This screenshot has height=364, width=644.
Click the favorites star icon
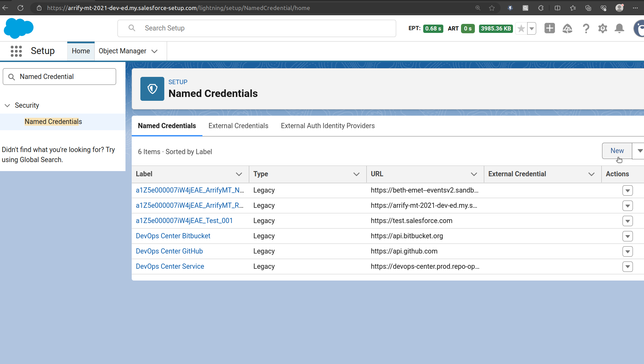pos(521,28)
